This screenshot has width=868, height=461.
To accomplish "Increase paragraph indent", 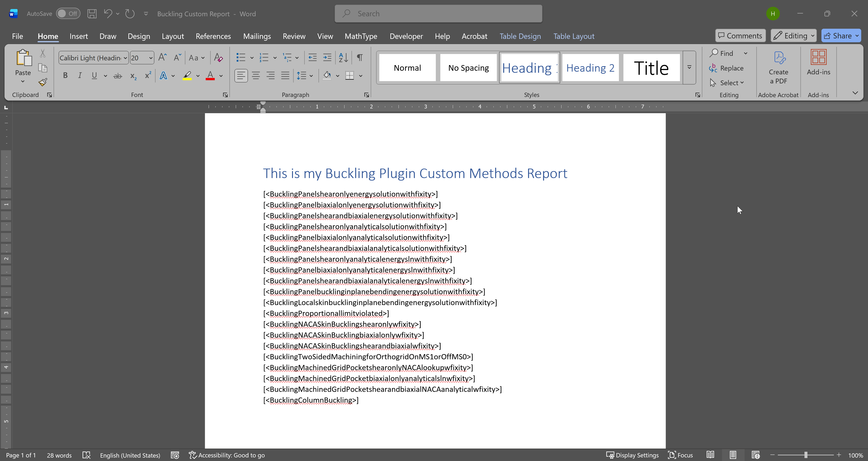I will click(x=327, y=58).
